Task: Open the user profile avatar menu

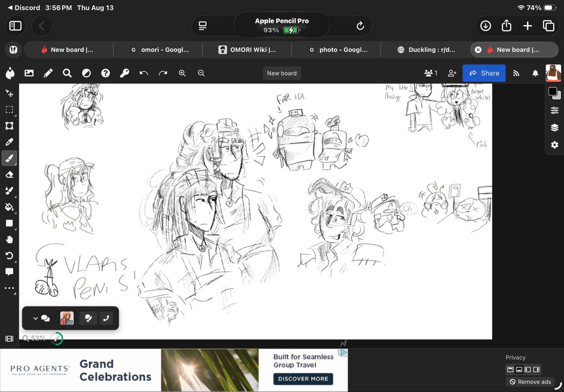Action: coord(553,73)
